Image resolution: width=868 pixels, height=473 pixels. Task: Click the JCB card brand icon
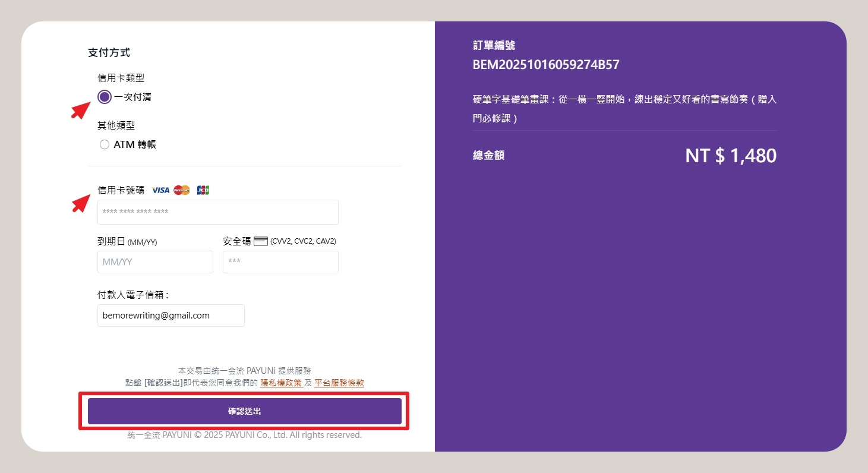[x=202, y=190]
